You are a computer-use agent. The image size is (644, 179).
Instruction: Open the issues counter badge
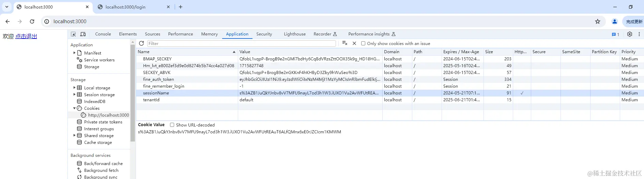click(x=615, y=34)
